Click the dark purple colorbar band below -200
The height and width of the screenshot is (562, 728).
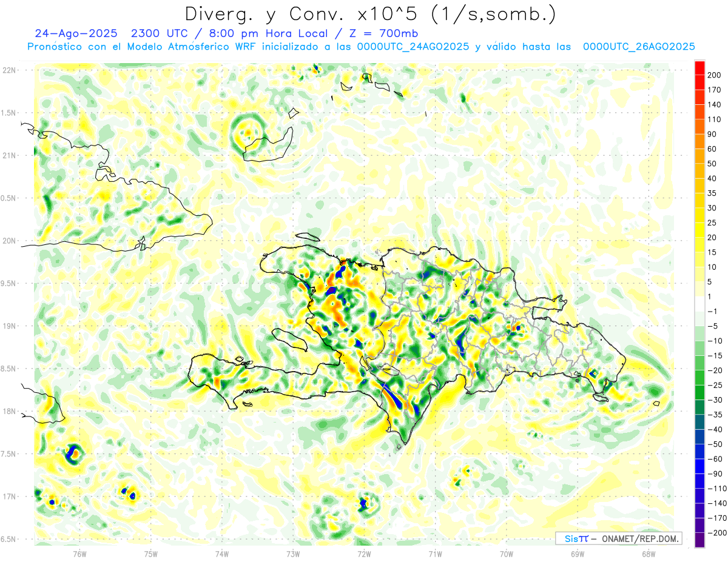[x=699, y=540]
